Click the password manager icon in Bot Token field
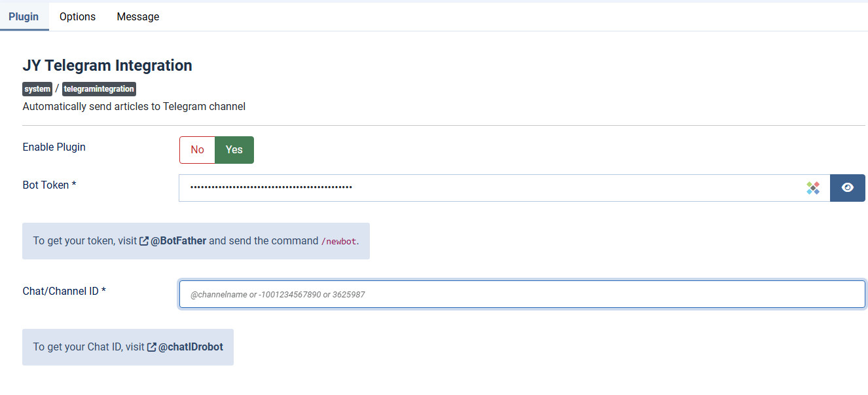Image resolution: width=868 pixels, height=395 pixels. [813, 188]
